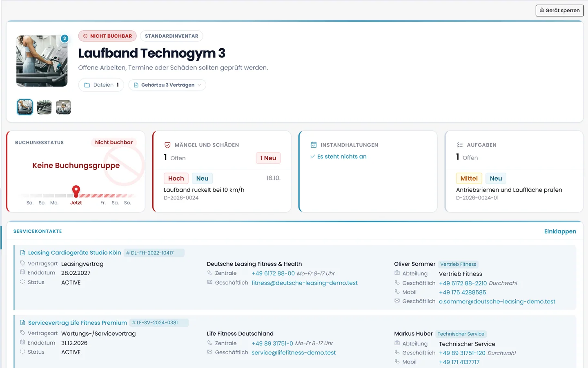Image resolution: width=588 pixels, height=368 pixels.
Task: Call the mobile number +49 175 4288585
Action: click(x=463, y=292)
